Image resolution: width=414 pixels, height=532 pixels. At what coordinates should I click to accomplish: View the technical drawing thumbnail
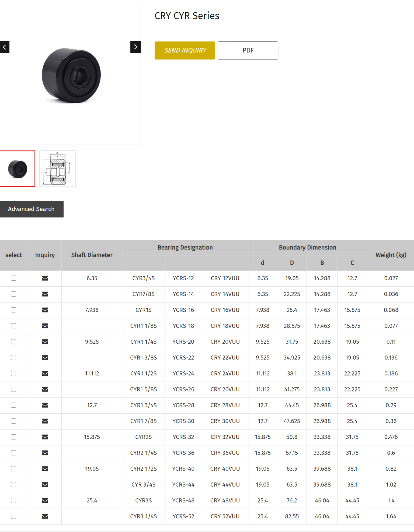point(57,169)
